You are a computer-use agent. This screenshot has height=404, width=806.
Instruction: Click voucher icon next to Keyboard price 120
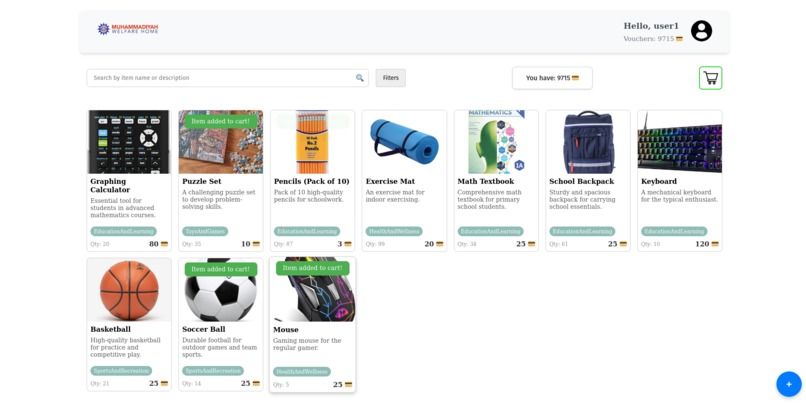pyautogui.click(x=715, y=244)
